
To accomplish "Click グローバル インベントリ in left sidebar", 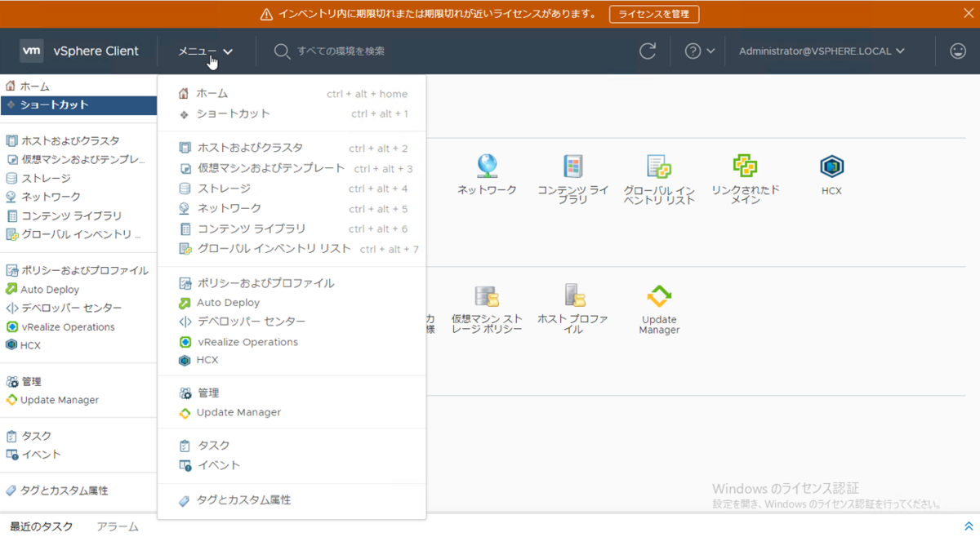I will pyautogui.click(x=78, y=234).
